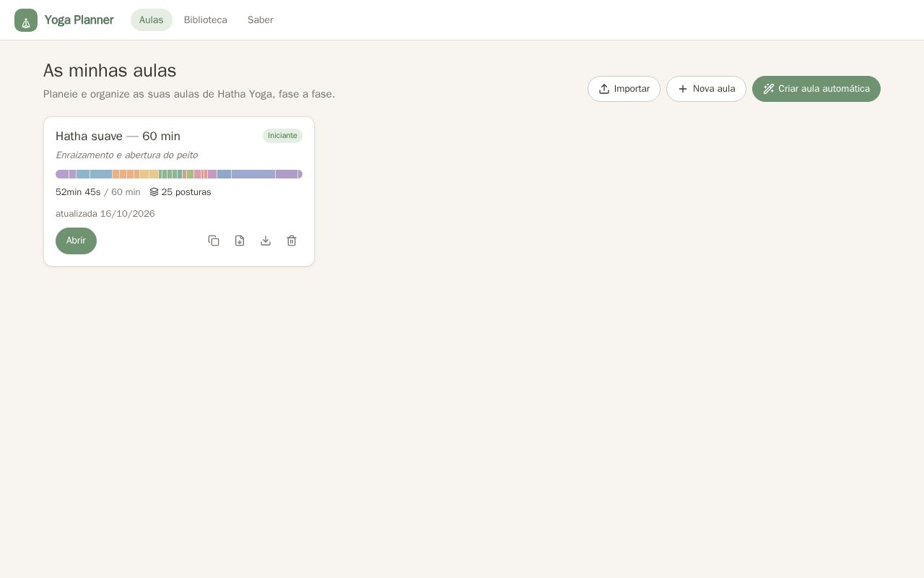Select the title "Hatha suave — 60 min"

(118, 137)
